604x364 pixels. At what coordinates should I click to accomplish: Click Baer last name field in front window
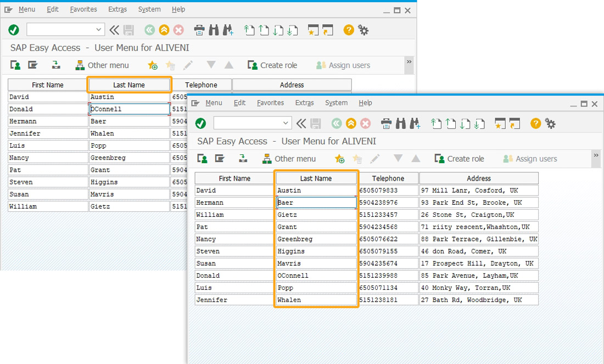316,203
